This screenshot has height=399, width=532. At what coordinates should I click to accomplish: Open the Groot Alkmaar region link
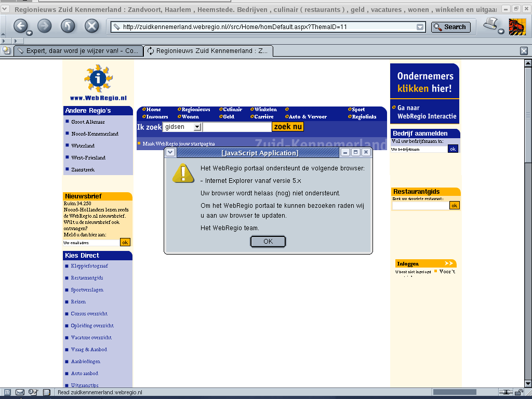coord(88,122)
